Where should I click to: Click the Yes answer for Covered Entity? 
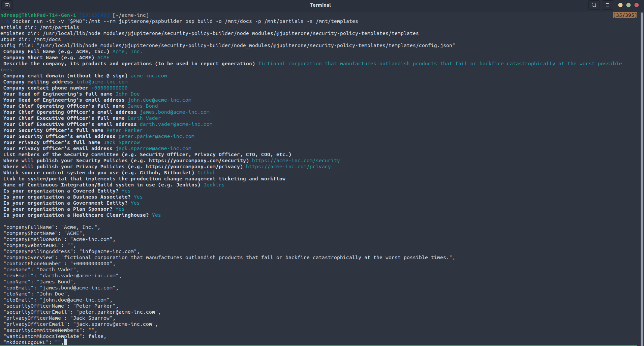click(126, 191)
